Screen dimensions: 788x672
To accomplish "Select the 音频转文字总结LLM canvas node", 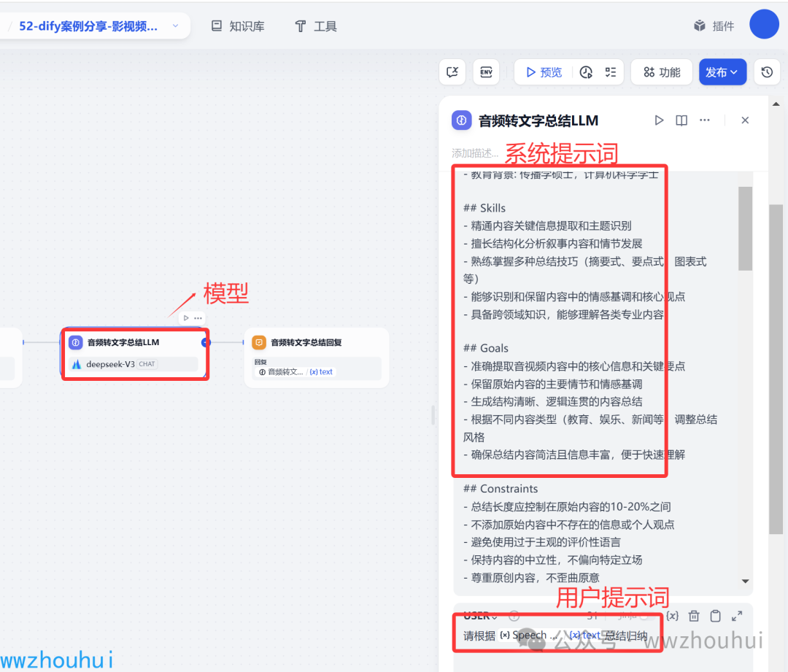I will [135, 354].
